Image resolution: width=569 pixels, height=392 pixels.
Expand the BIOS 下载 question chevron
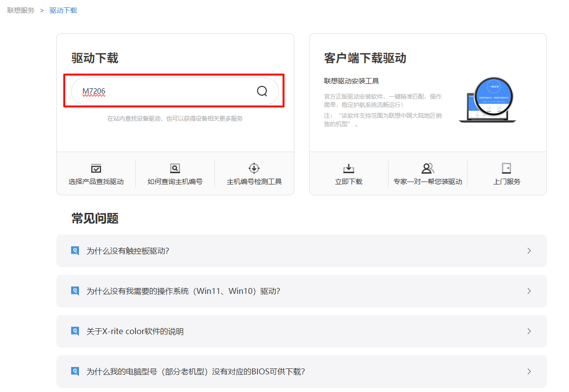(x=529, y=371)
